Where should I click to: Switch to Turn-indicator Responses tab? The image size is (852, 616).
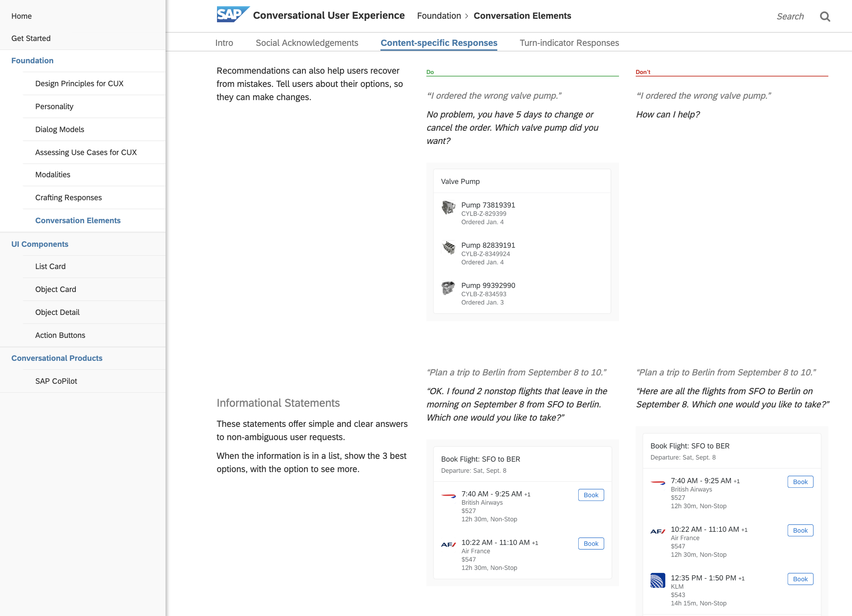tap(569, 43)
